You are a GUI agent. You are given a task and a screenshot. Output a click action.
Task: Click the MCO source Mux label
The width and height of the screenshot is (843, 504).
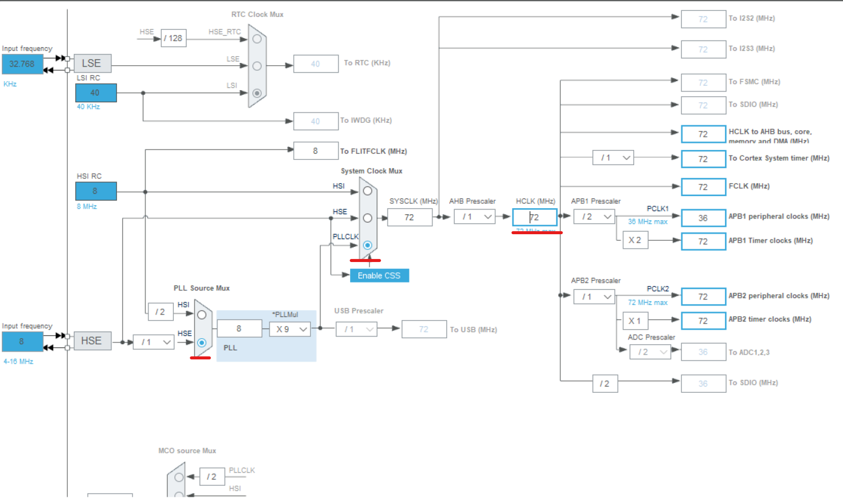click(x=187, y=451)
